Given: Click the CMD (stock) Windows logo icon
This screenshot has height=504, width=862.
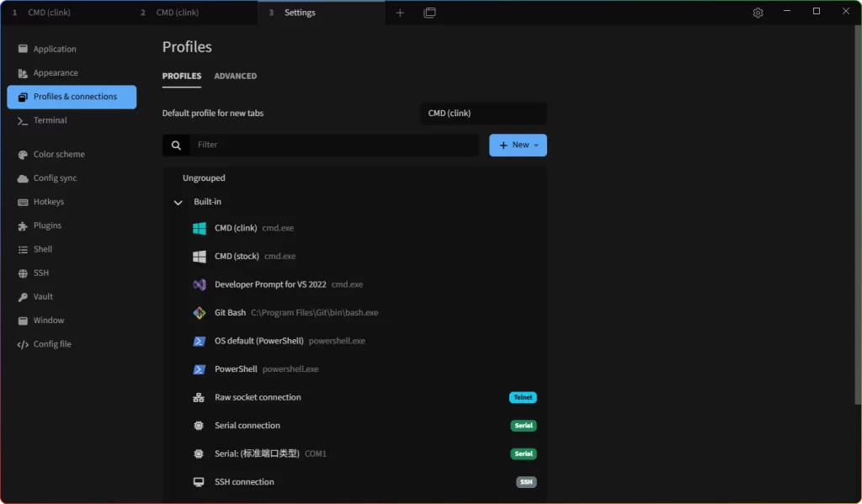Looking at the screenshot, I should (x=199, y=256).
